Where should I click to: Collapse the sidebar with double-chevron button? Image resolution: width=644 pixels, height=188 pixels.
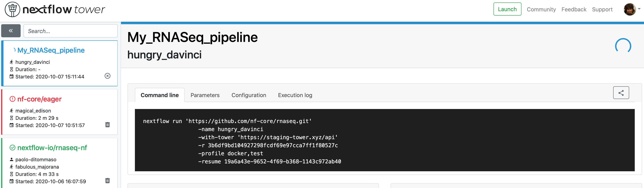pos(11,31)
